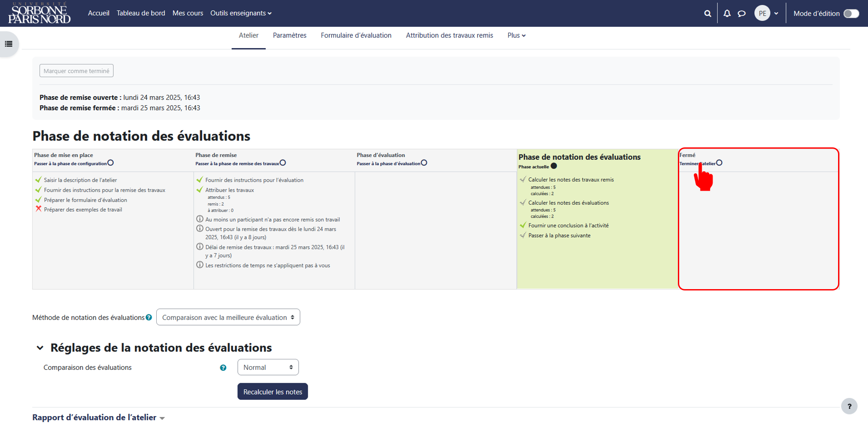This screenshot has width=868, height=427.
Task: Toggle Mode d'édition switch
Action: (851, 13)
